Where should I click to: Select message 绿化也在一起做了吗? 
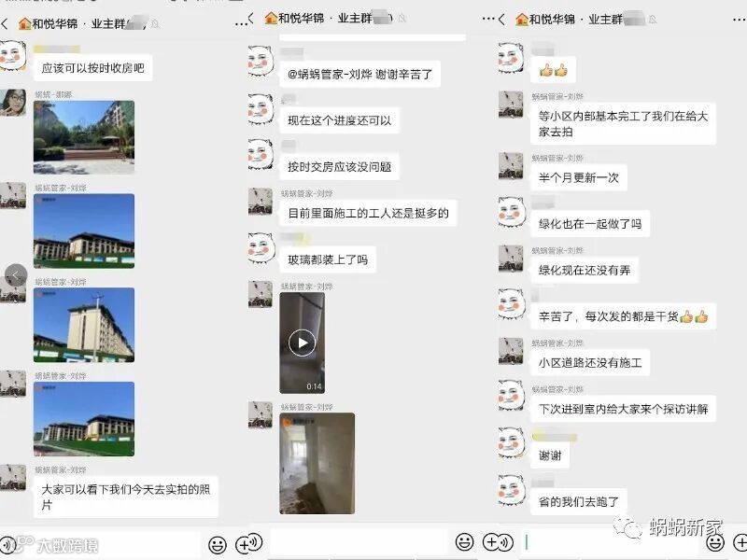point(590,224)
